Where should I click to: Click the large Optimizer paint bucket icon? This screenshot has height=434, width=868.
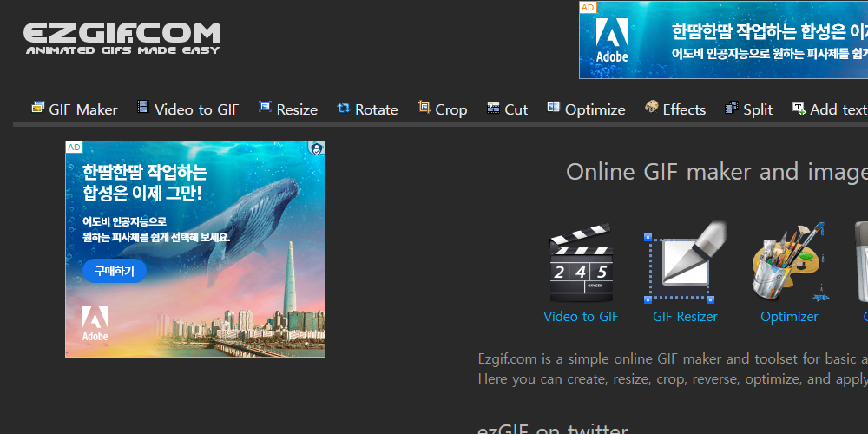pyautogui.click(x=789, y=262)
